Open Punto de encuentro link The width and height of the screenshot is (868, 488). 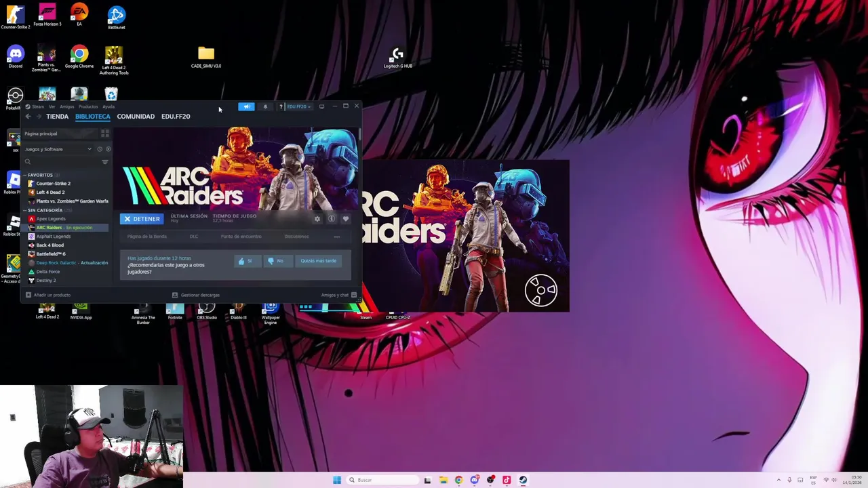click(x=241, y=237)
